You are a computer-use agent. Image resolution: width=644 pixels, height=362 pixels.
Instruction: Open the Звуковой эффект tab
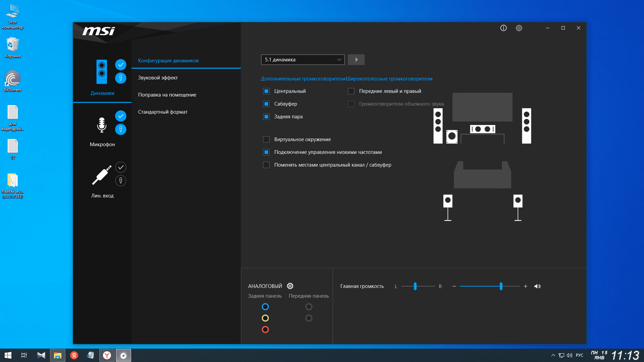158,78
